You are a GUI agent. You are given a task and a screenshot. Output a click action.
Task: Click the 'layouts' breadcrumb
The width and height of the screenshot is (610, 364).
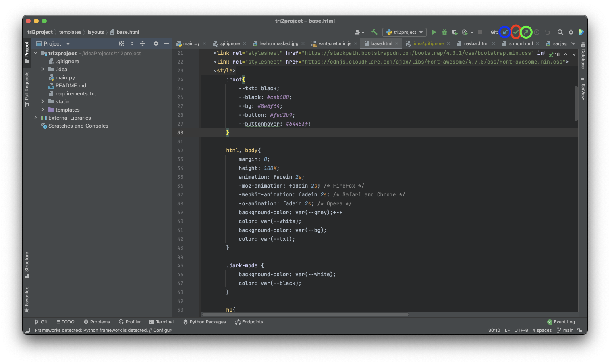96,32
